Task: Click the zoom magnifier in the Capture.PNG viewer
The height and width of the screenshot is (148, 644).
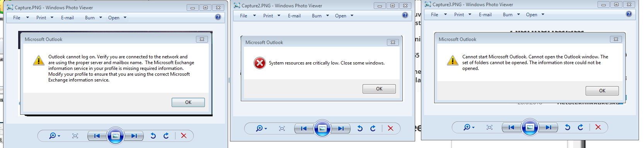Action: [x=54, y=136]
